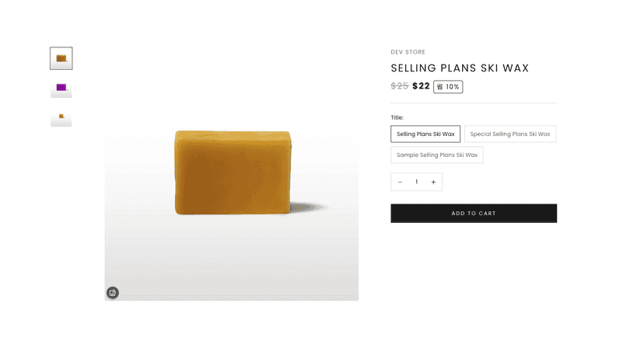
Task: Choose the Selling Plans Ski Wax variant
Action: pos(425,134)
